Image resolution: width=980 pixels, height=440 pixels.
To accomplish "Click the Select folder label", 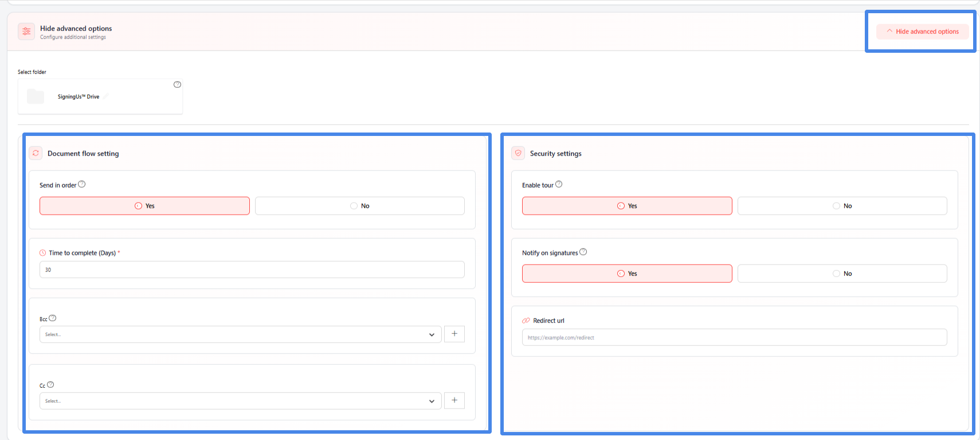I will point(32,72).
